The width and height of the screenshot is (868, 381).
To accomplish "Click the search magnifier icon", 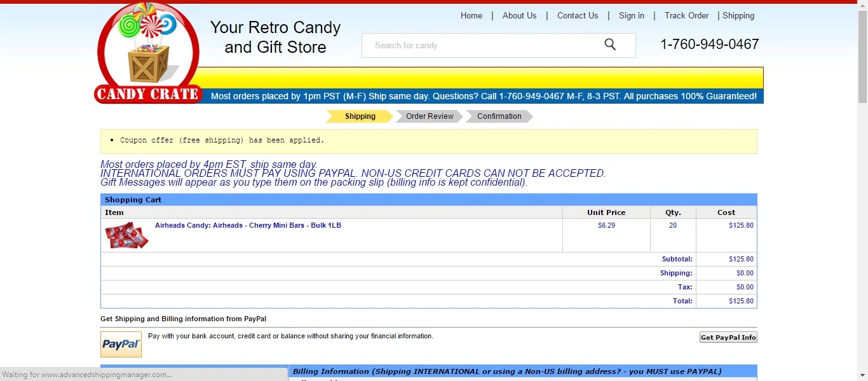I will 610,45.
